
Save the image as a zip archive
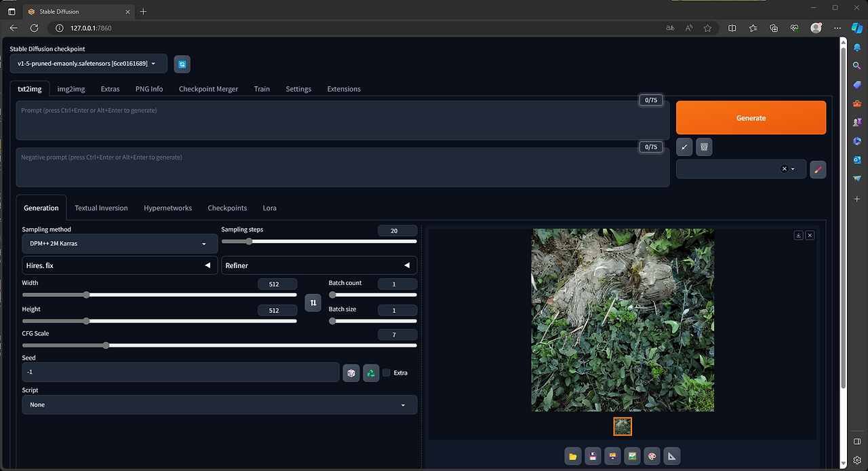[x=612, y=455]
